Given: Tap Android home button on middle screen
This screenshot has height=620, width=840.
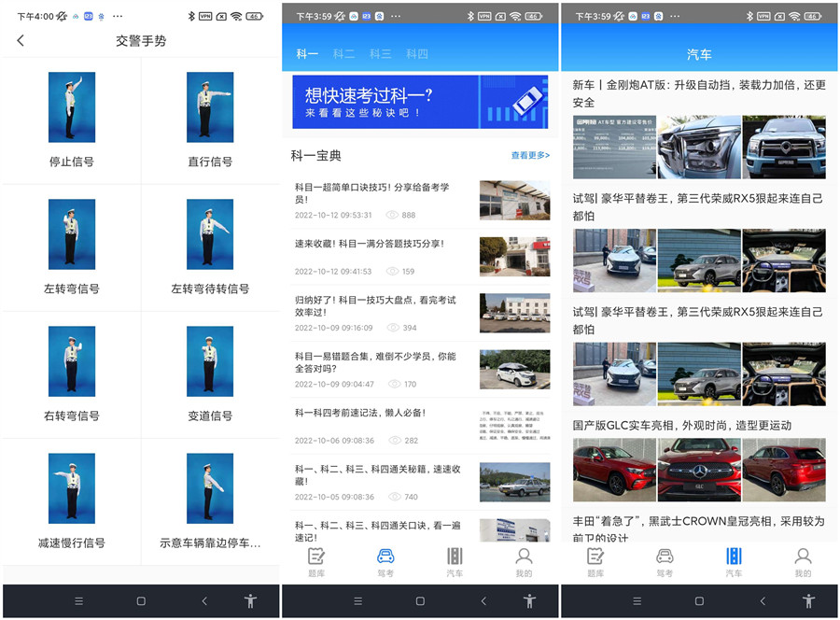Looking at the screenshot, I should pyautogui.click(x=420, y=601).
